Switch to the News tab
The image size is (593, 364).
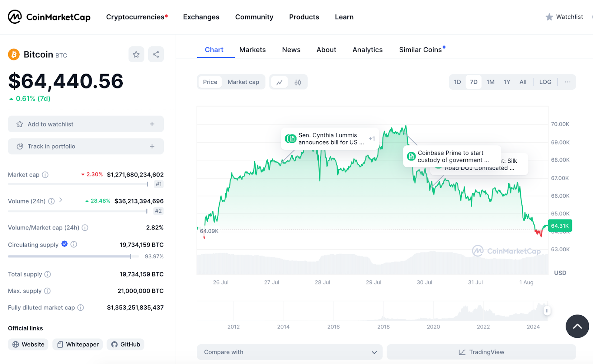[x=291, y=50]
